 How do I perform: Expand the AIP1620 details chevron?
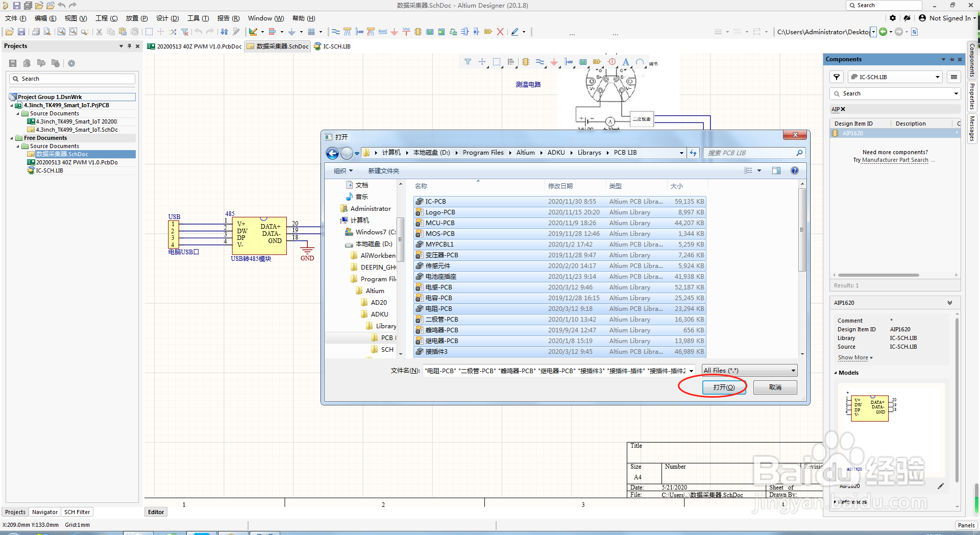pos(950,303)
